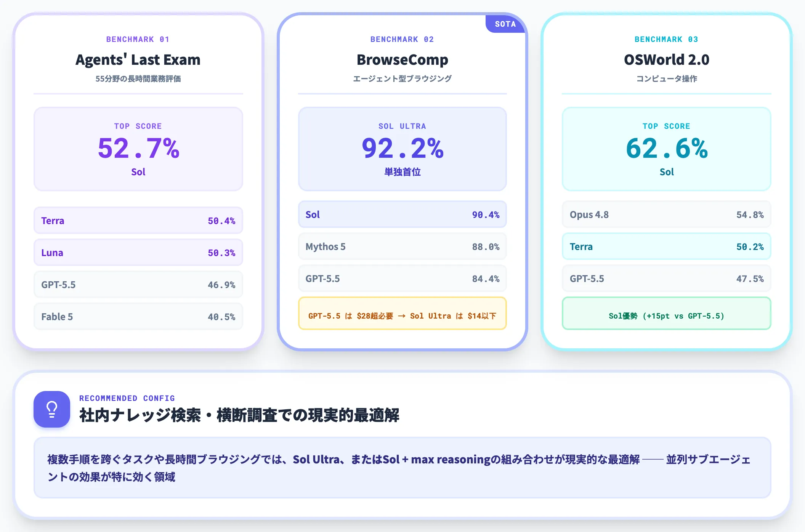
Task: Select the GPT-5.5 84.4% row
Action: point(402,279)
